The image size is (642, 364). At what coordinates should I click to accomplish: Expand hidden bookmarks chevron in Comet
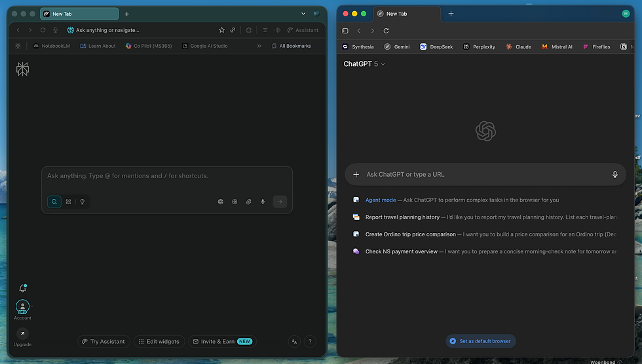coord(259,46)
